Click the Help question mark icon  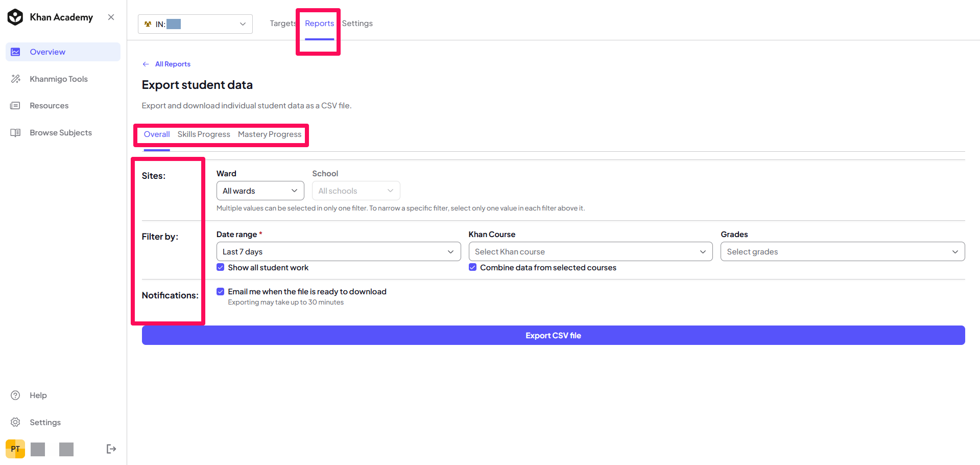[x=16, y=396]
